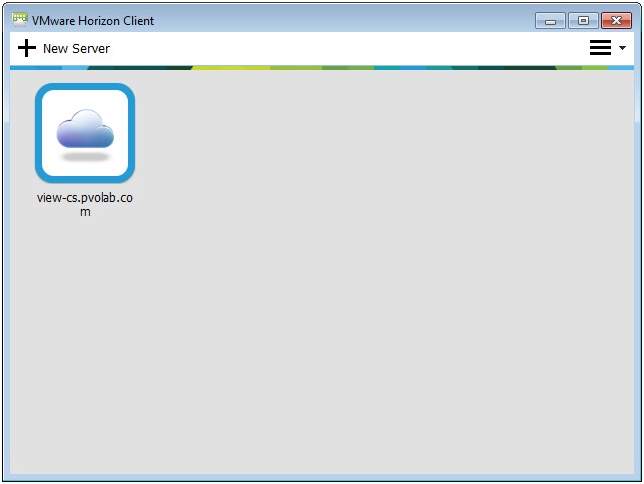Maximize the VMware Horizon Client window
Image resolution: width=644 pixels, height=484 pixels.
tap(583, 21)
